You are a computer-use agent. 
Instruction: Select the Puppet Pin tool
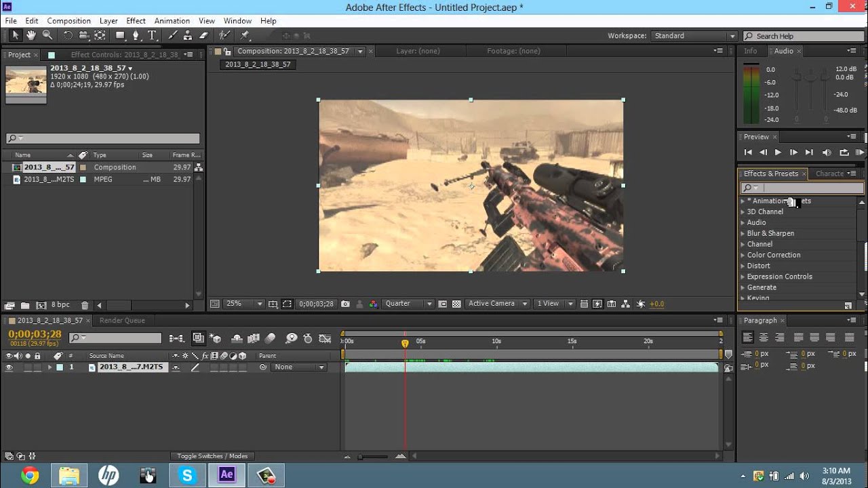click(245, 35)
